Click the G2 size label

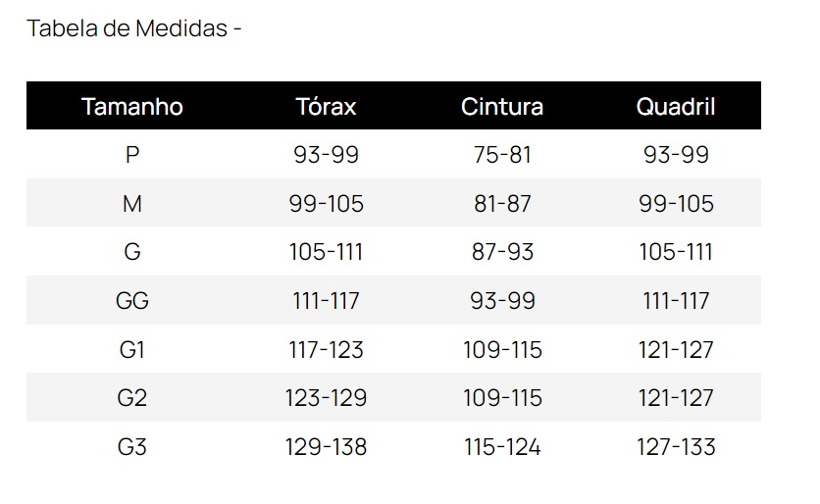coord(132,398)
